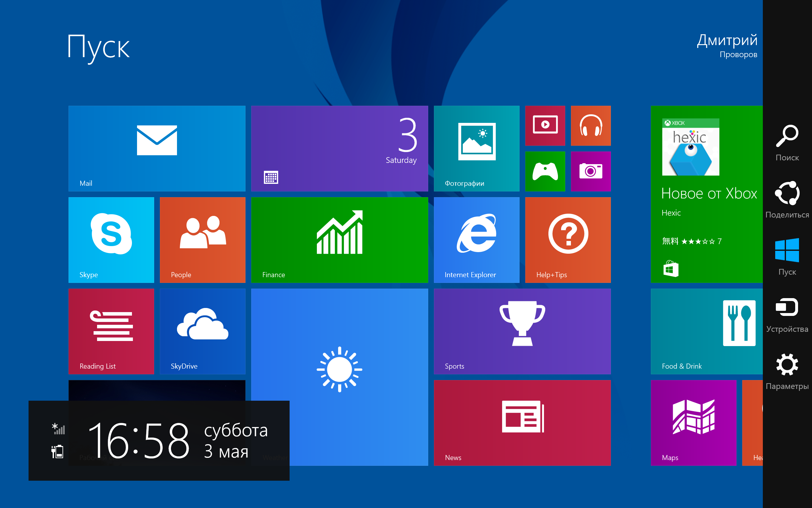Click the суббота 3 мая date text
The image size is (812, 508).
236,440
